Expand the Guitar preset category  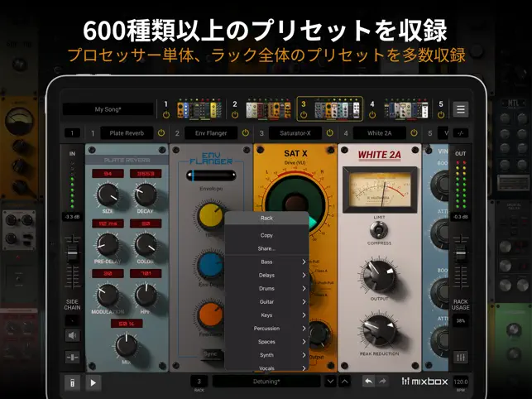[266, 301]
